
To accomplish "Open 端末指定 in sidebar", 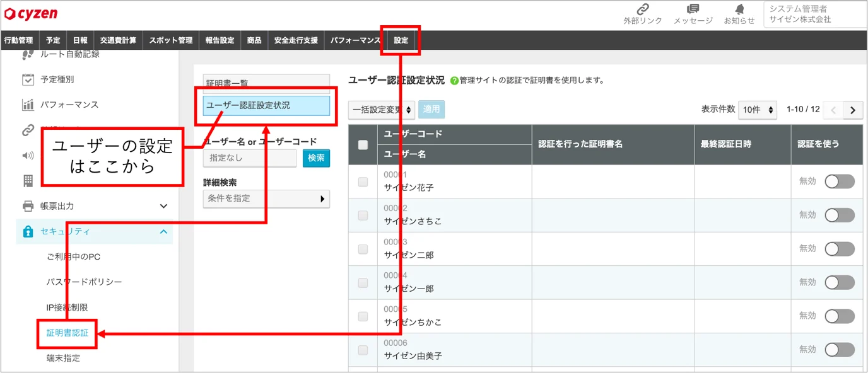I will 63,358.
